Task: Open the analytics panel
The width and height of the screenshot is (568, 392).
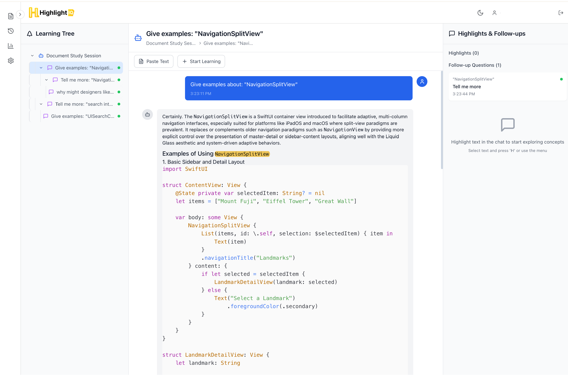Action: pyautogui.click(x=11, y=46)
